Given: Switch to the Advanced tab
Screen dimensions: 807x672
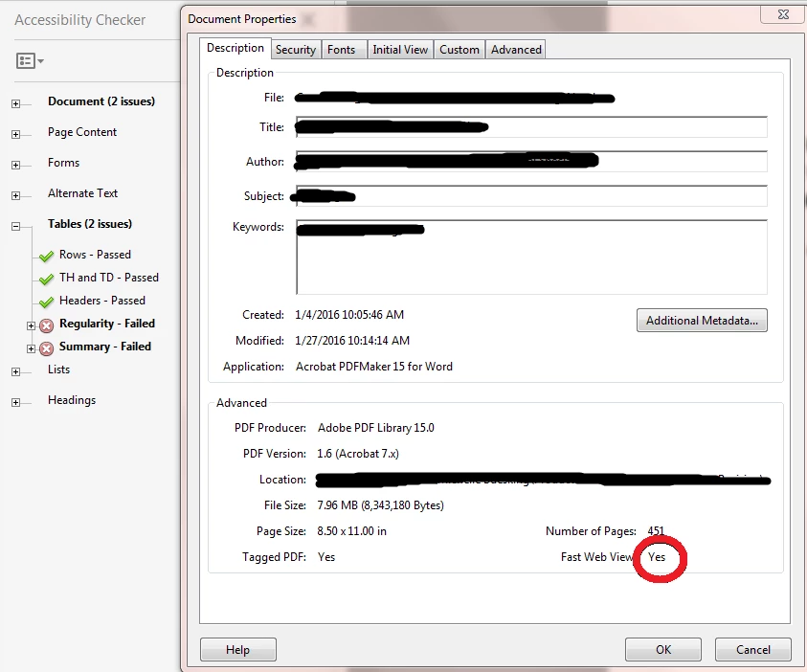Looking at the screenshot, I should [x=516, y=50].
